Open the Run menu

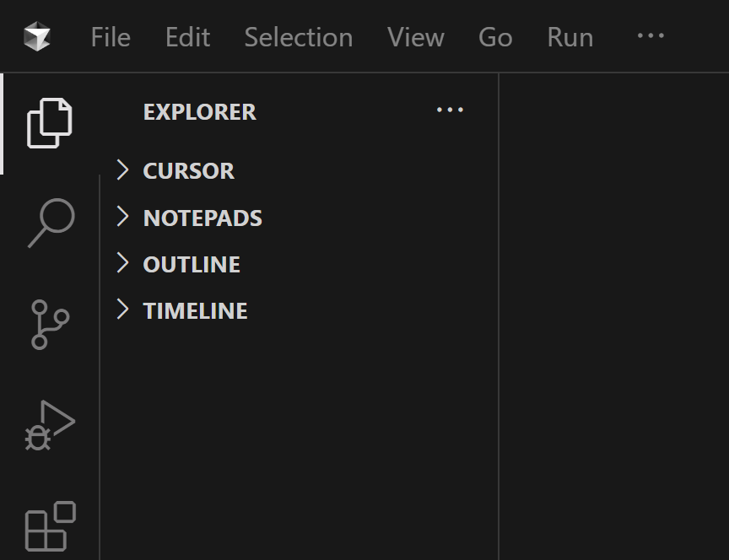click(570, 37)
